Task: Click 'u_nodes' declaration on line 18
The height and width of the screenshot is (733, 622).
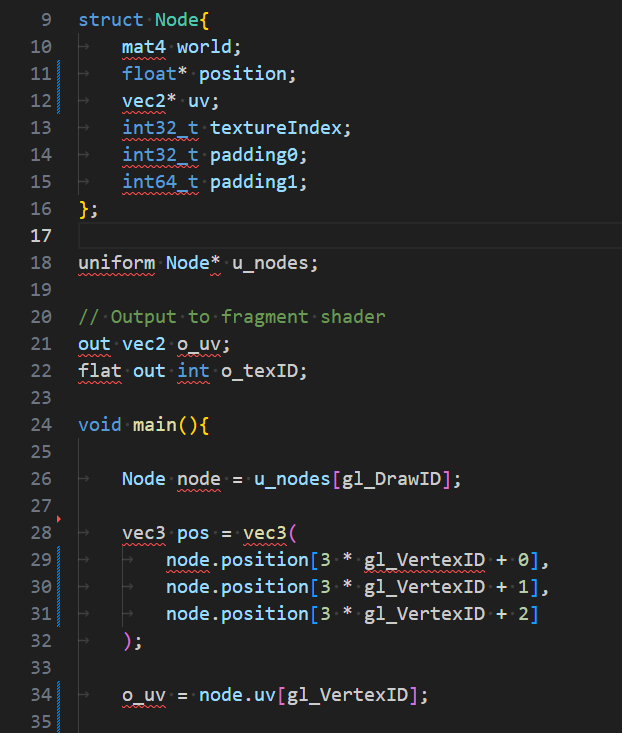Action: tap(270, 263)
